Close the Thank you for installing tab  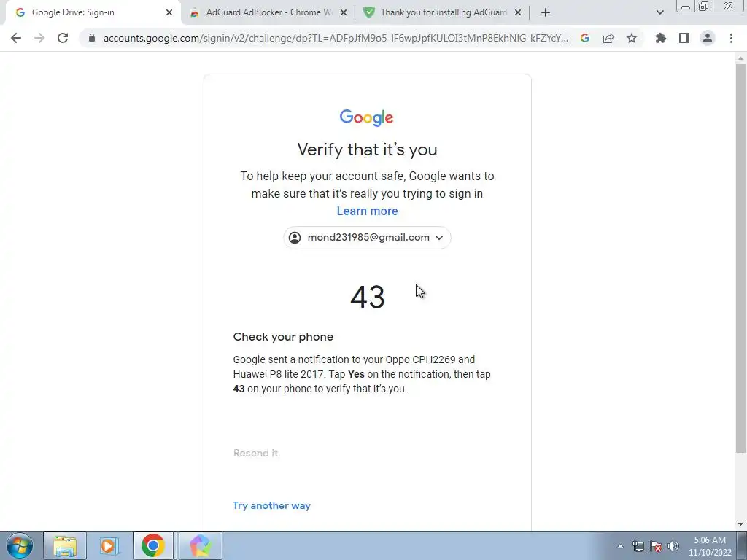(518, 12)
